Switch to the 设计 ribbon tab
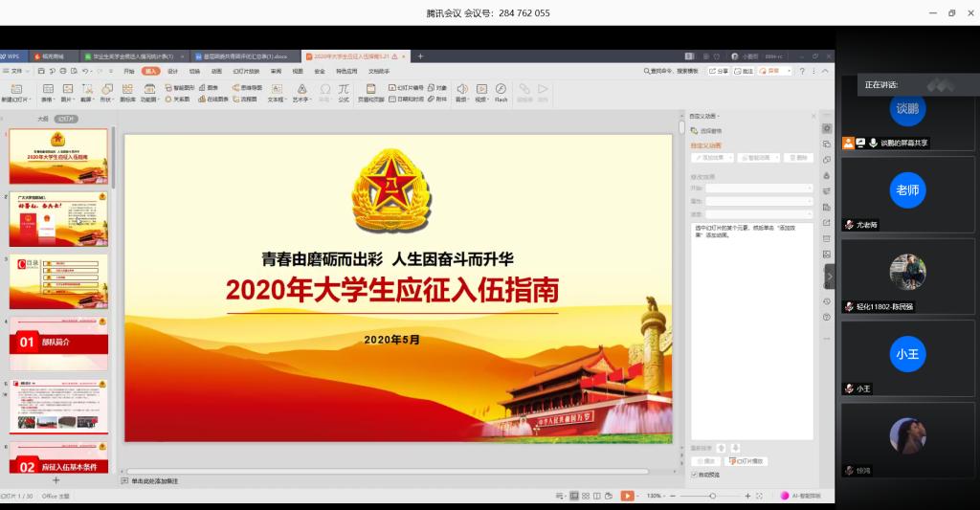 [172, 71]
